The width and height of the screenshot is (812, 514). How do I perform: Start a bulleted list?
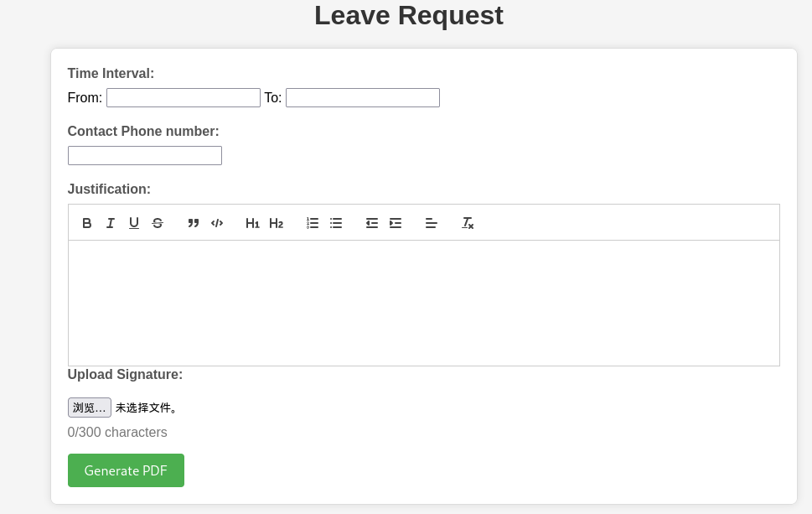(x=336, y=223)
